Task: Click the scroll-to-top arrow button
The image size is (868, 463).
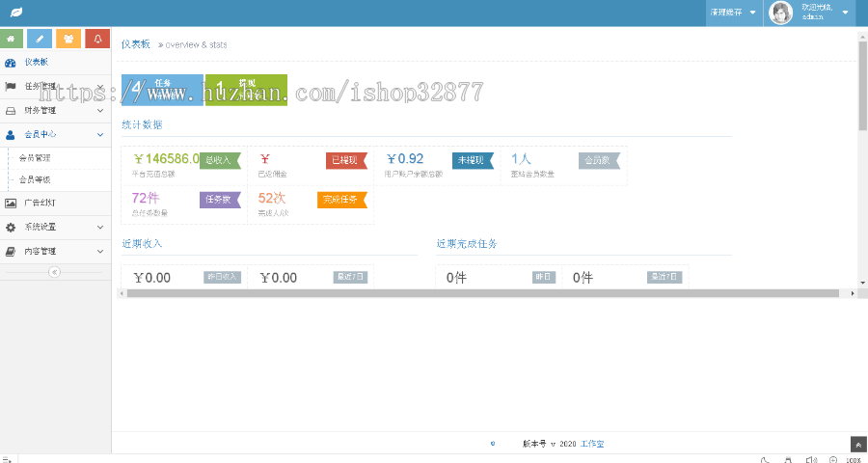Action: [858, 444]
